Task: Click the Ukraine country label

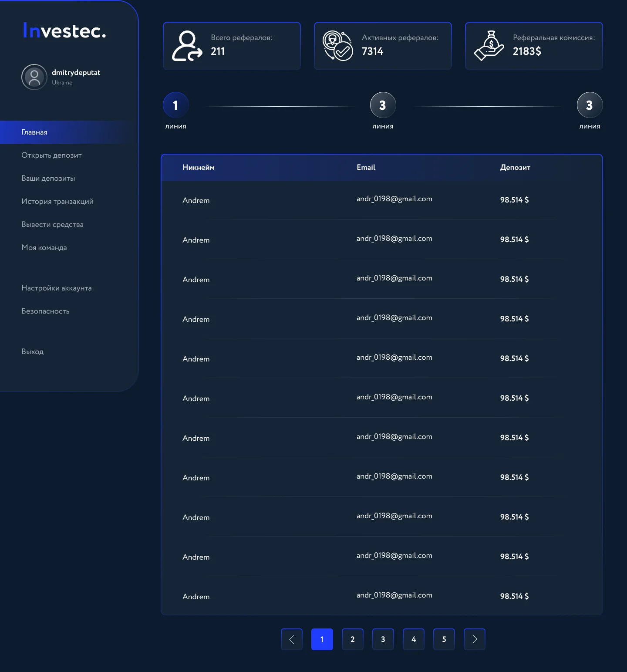Action: (62, 82)
